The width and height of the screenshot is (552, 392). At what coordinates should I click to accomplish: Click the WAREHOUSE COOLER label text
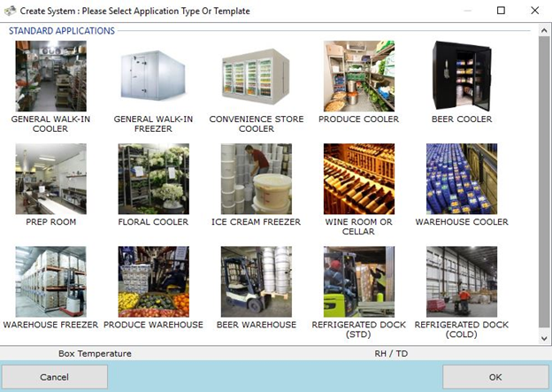point(462,222)
